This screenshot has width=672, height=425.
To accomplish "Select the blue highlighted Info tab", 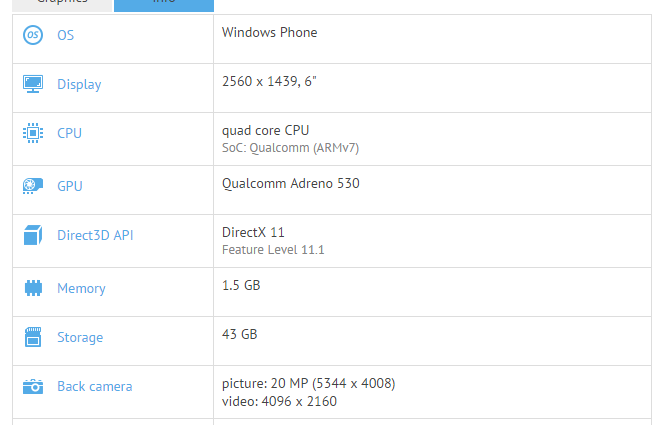I will point(163,4).
